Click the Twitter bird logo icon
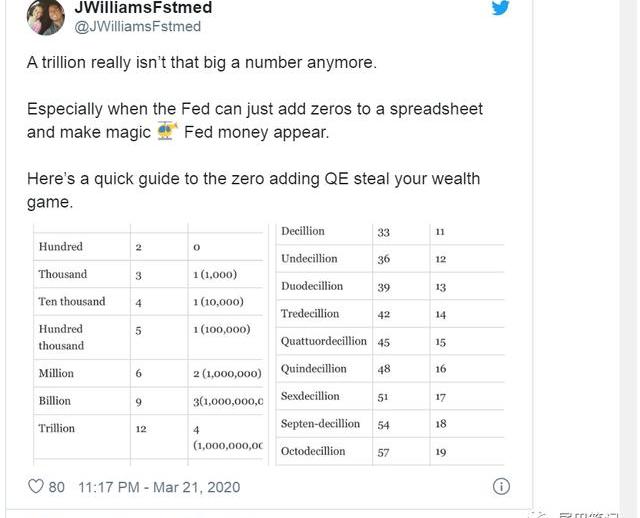 (501, 8)
